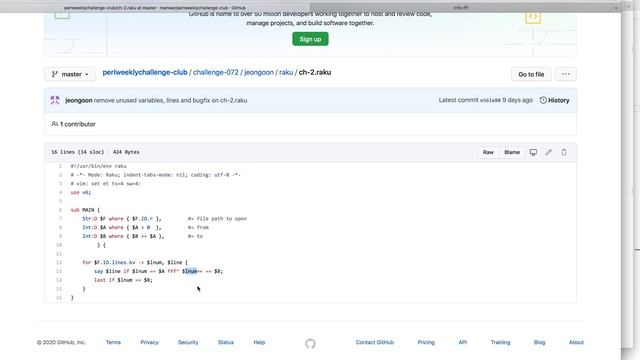Click the green Sign up button
This screenshot has height=360, width=640.
click(310, 39)
